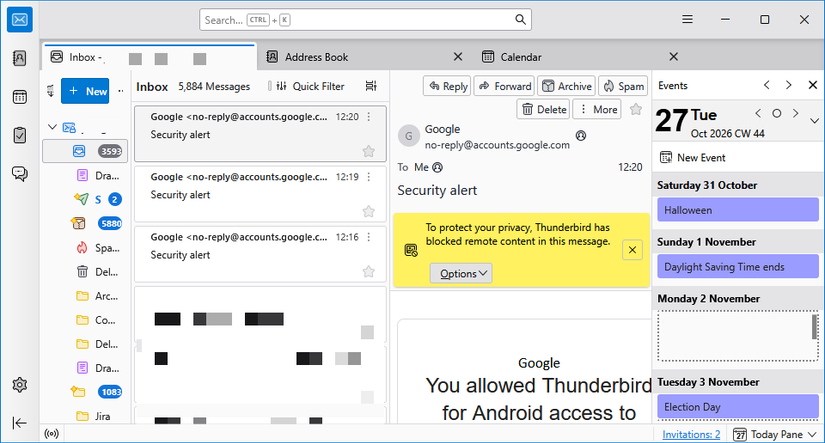The width and height of the screenshot is (825, 443).
Task: Select the Sent folder with 2 badge
Action: click(x=85, y=199)
